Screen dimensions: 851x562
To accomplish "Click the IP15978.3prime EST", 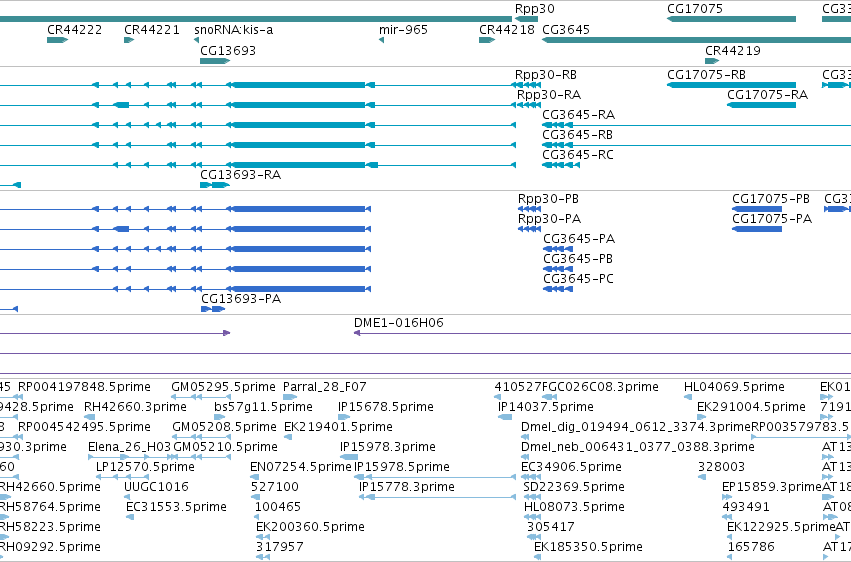I will 349,457.
